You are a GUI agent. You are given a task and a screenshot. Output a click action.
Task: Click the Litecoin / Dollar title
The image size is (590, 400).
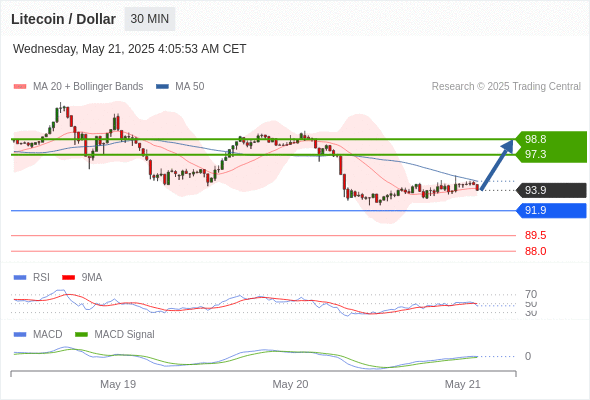click(63, 19)
